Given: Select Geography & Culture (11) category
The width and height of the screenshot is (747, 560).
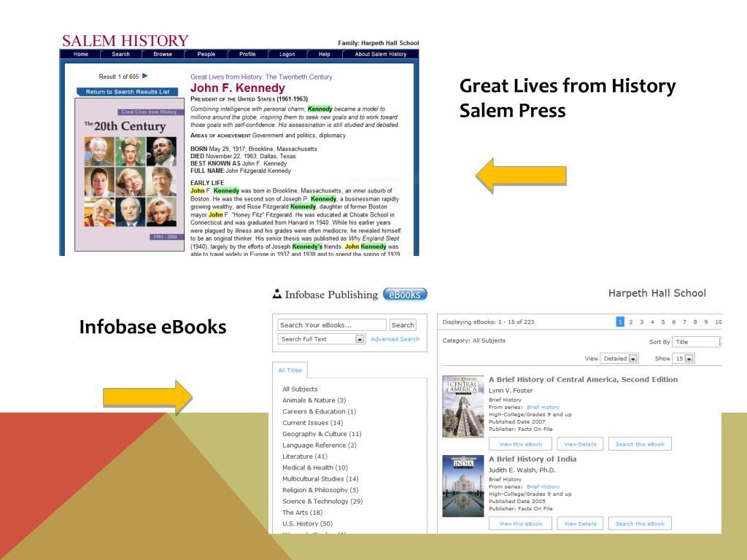Looking at the screenshot, I should click(322, 434).
